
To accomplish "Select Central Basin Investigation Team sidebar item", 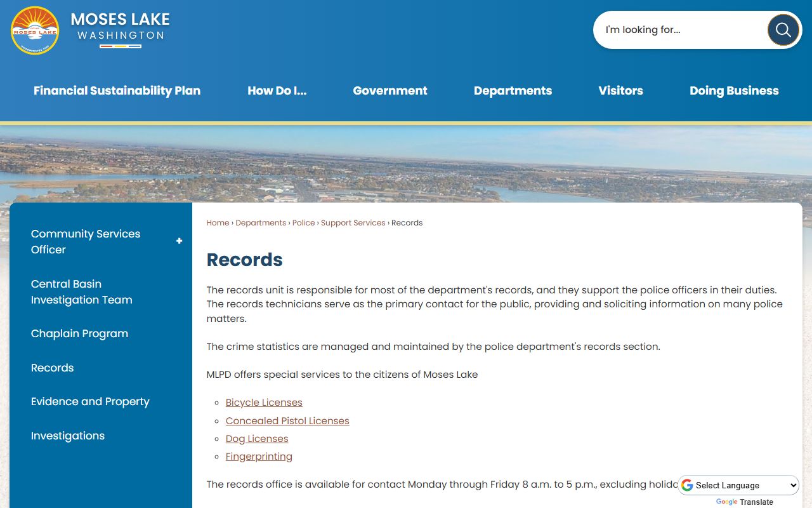I will [x=82, y=291].
